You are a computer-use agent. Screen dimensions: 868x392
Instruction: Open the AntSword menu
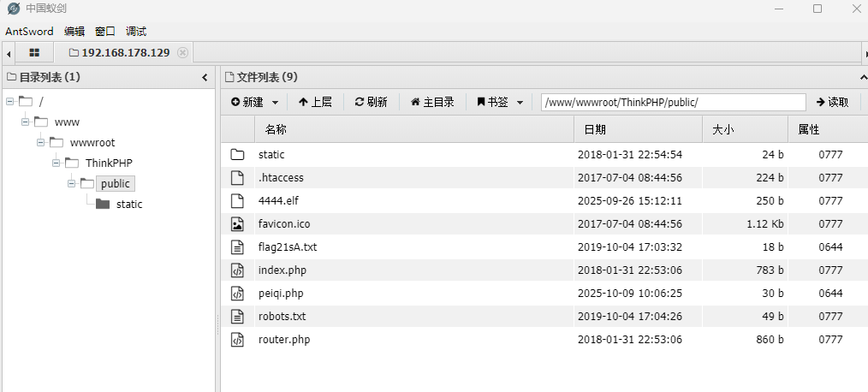[x=29, y=31]
